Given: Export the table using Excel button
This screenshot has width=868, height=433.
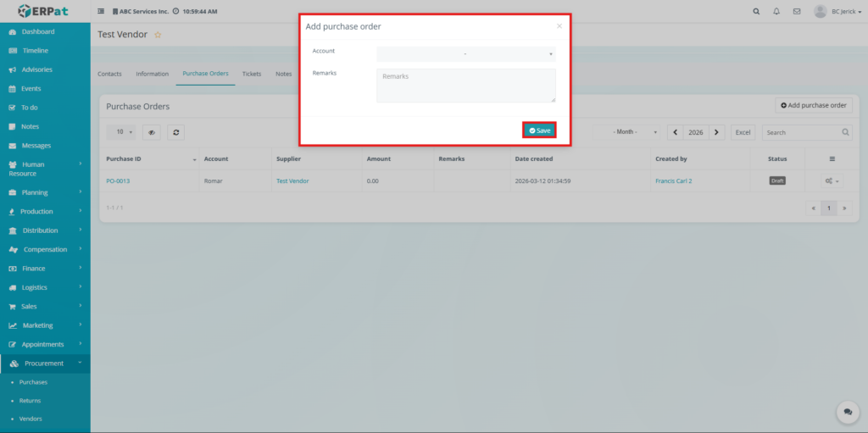Looking at the screenshot, I should [743, 132].
